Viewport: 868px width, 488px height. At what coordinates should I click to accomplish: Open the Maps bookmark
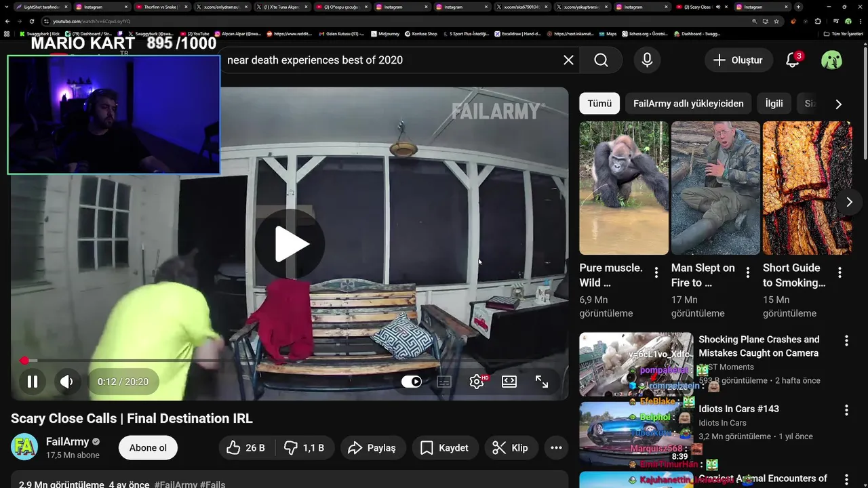pos(608,33)
